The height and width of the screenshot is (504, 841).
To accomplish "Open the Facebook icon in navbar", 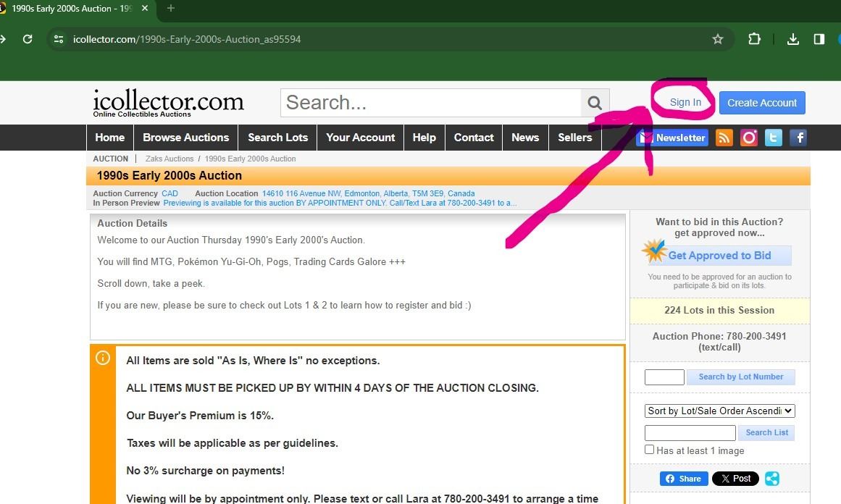I will point(798,138).
